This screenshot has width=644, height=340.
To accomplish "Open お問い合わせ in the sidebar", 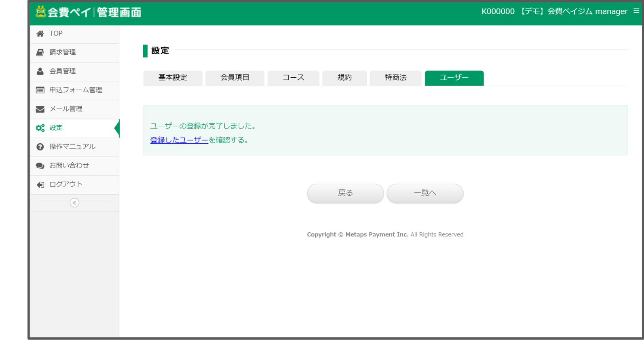I will [74, 166].
